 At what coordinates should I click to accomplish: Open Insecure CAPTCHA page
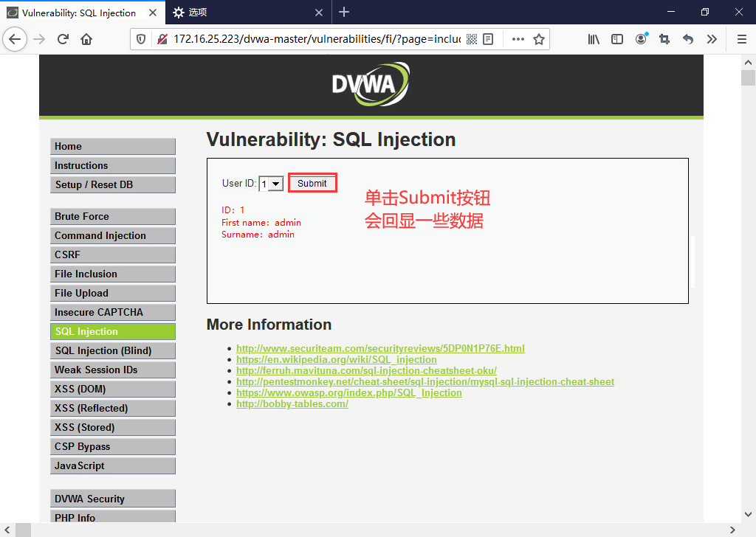pos(113,313)
